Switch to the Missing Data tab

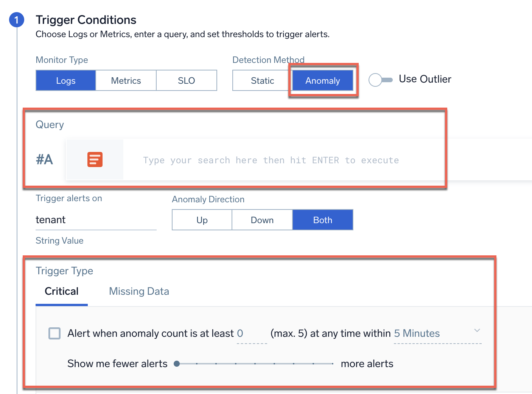[x=139, y=291]
